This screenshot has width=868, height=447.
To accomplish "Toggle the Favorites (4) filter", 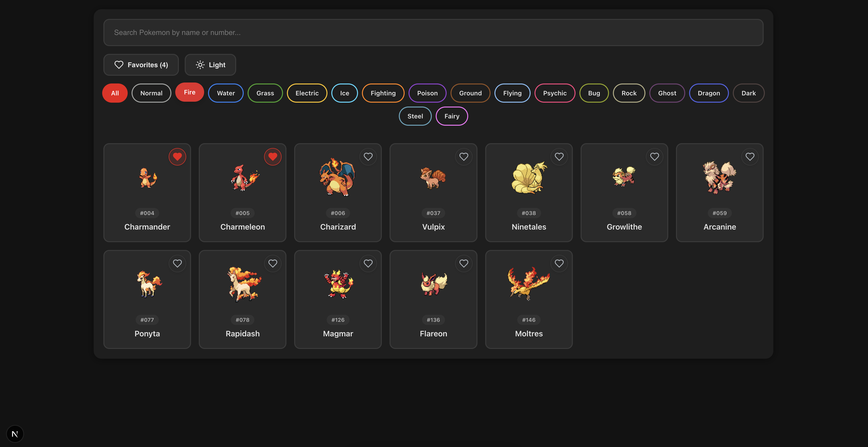I will click(x=141, y=65).
